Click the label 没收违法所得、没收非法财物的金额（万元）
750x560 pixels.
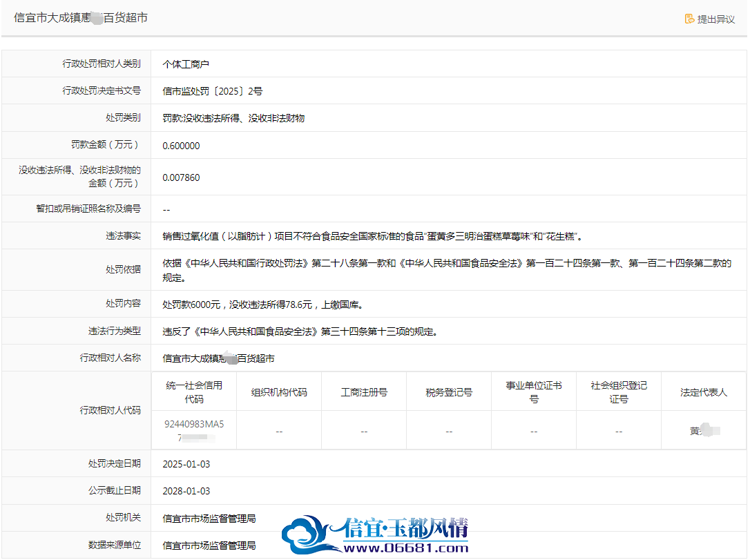(79, 177)
